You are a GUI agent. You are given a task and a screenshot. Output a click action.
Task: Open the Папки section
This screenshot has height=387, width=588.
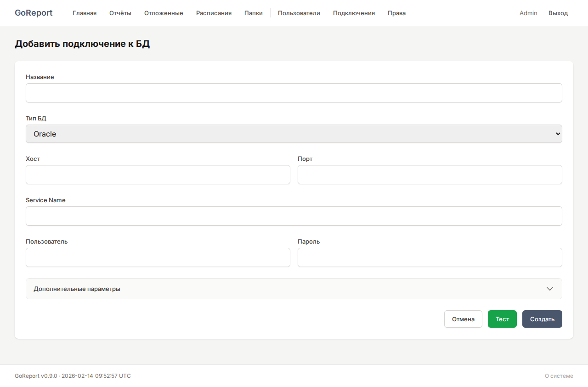(253, 13)
